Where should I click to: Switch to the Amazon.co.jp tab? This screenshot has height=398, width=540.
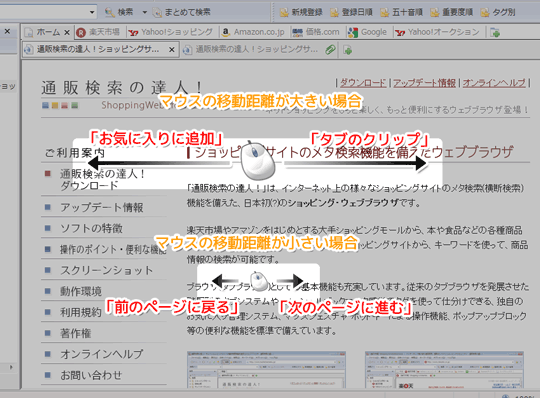click(254, 32)
